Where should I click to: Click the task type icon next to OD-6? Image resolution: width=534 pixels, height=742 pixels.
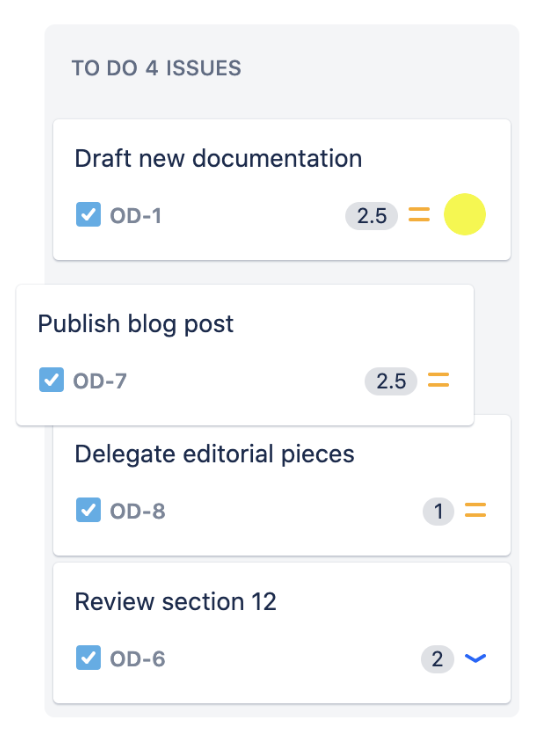pos(88,657)
